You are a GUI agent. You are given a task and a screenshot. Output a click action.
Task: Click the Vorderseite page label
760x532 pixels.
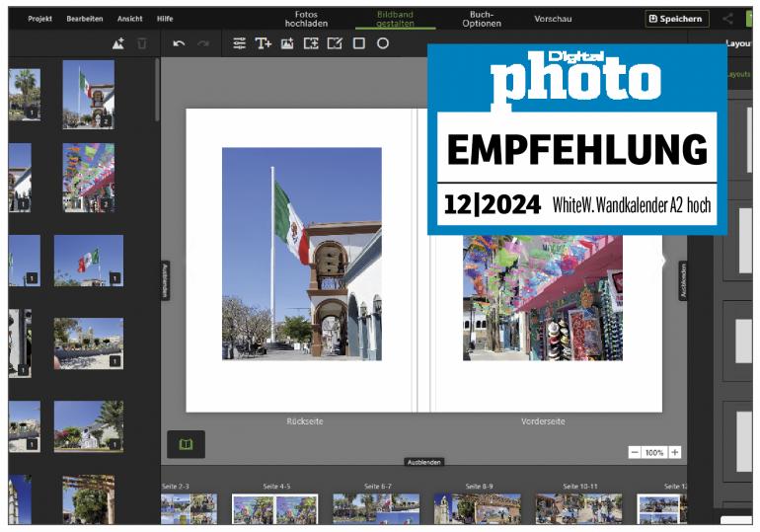[543, 421]
